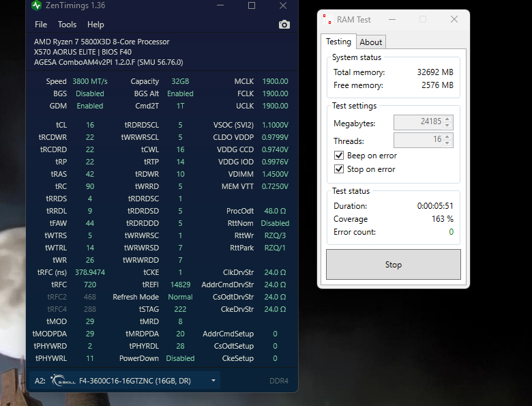Click the tRC value 90

click(x=90, y=186)
